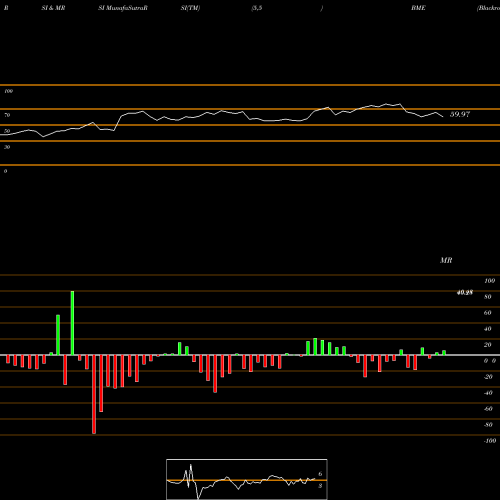This screenshot has height=500, width=500.
Task: Click the 20 label on MR axis
Action: (488, 345)
